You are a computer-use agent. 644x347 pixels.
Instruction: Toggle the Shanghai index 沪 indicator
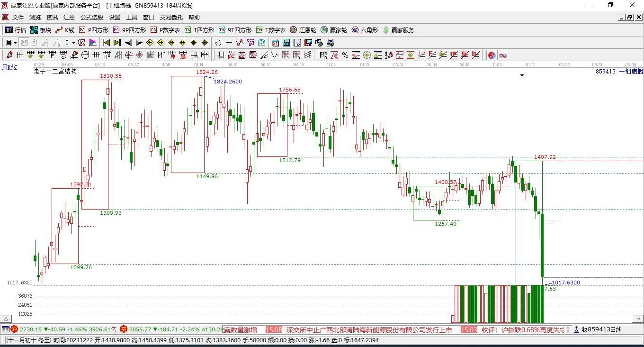pyautogui.click(x=14, y=329)
